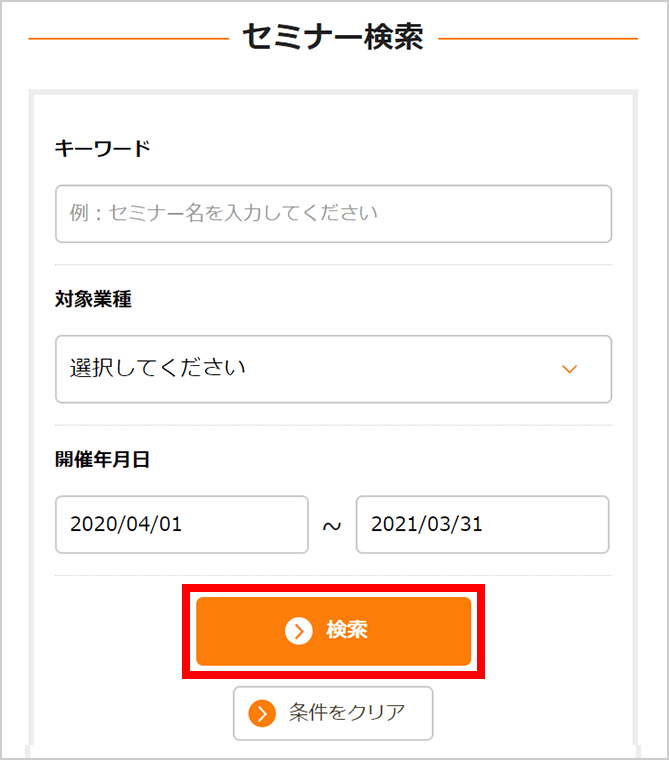The height and width of the screenshot is (760, 669).
Task: Click the end date field 2021/03/31
Action: pyautogui.click(x=482, y=524)
